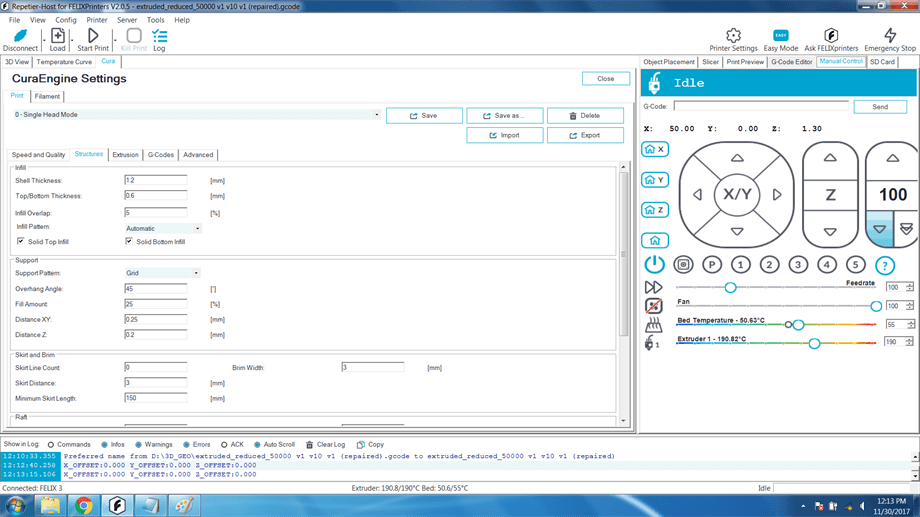Image resolution: width=920 pixels, height=517 pixels.
Task: Run custom script 5
Action: point(855,265)
